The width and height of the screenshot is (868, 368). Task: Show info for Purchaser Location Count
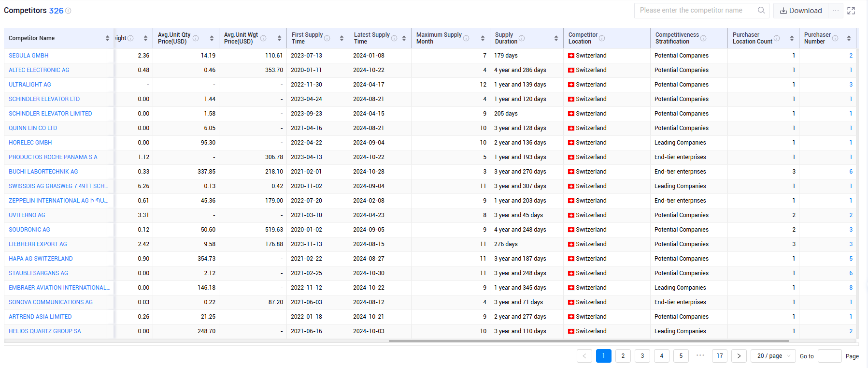coord(777,38)
